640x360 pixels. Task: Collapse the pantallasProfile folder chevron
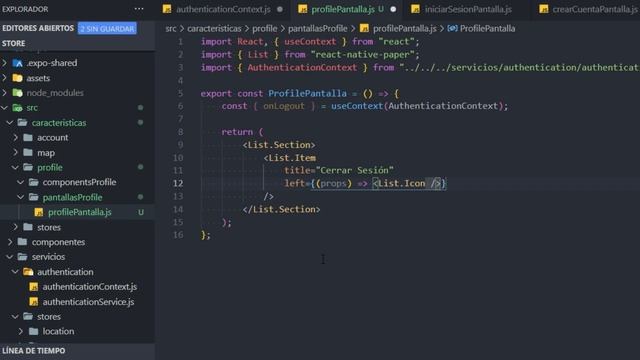coord(21,197)
